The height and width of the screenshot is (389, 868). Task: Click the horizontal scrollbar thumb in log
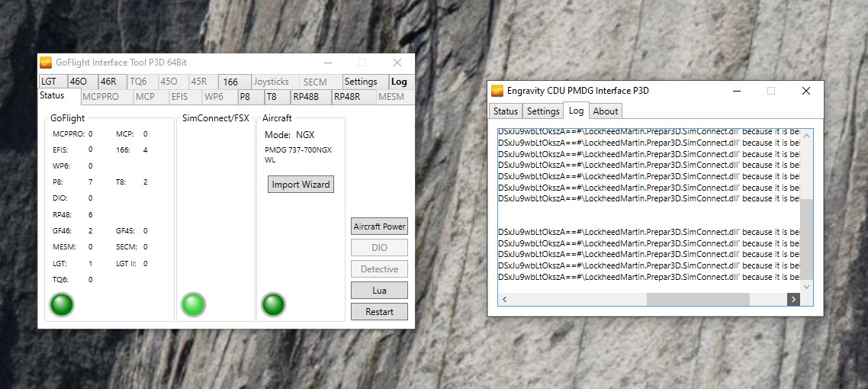(698, 299)
